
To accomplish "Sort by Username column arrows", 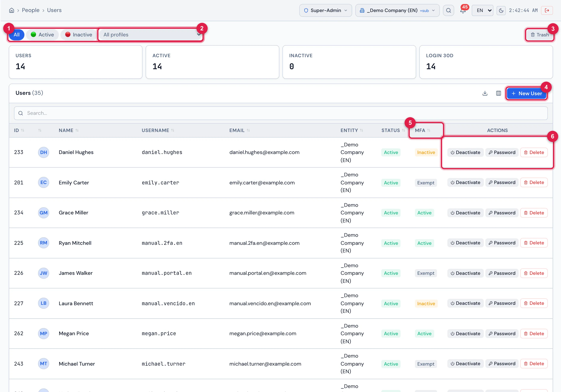I will (172, 130).
